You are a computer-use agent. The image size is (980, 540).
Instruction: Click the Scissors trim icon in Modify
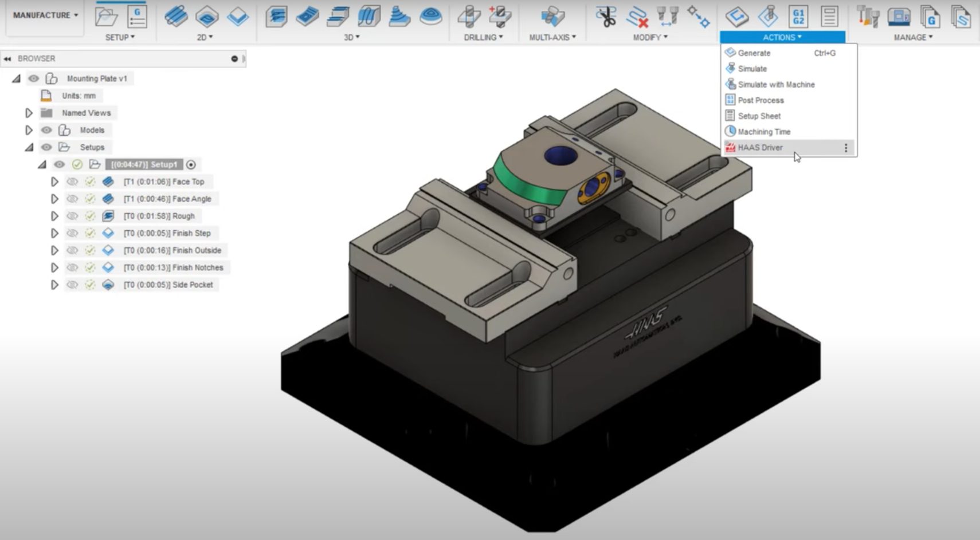[606, 17]
